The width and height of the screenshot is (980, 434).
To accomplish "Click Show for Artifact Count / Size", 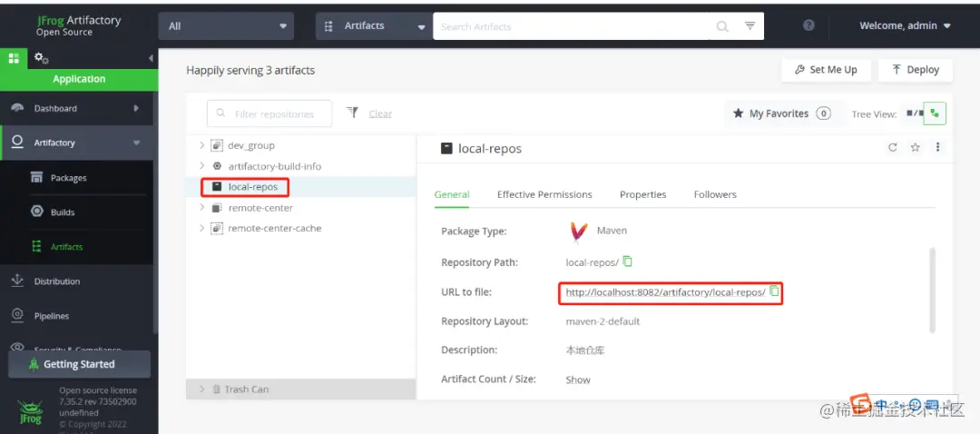I will point(577,380).
